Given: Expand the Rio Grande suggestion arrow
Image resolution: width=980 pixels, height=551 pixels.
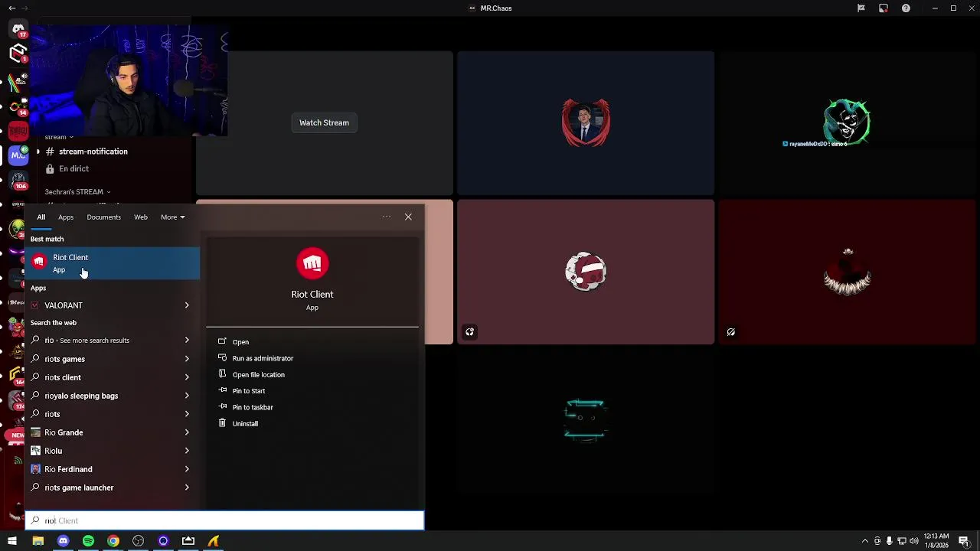Looking at the screenshot, I should click(187, 432).
